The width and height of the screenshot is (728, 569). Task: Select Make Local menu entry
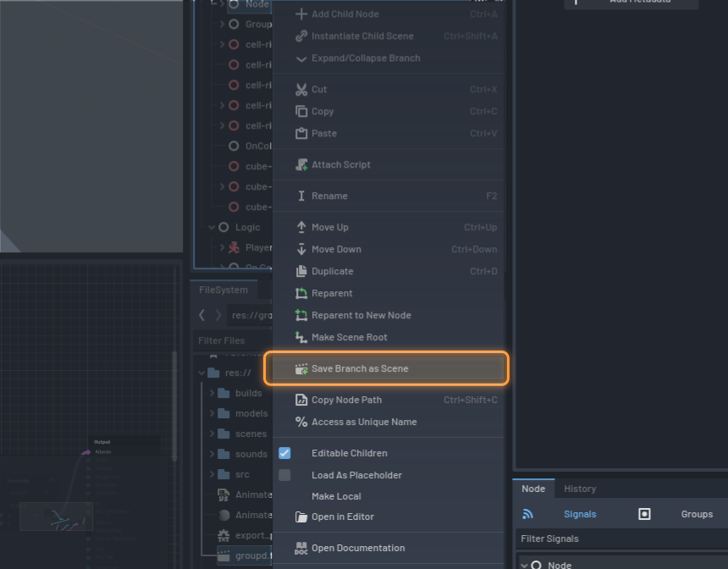click(336, 496)
